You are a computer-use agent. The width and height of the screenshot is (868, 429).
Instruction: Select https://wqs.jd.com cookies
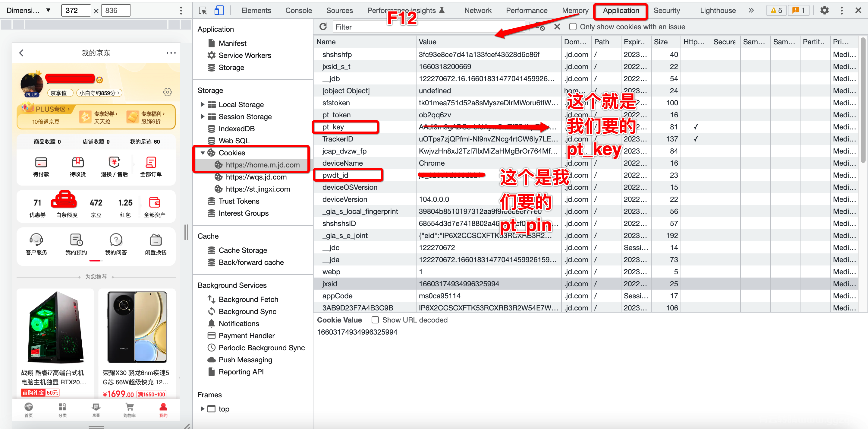(x=256, y=177)
